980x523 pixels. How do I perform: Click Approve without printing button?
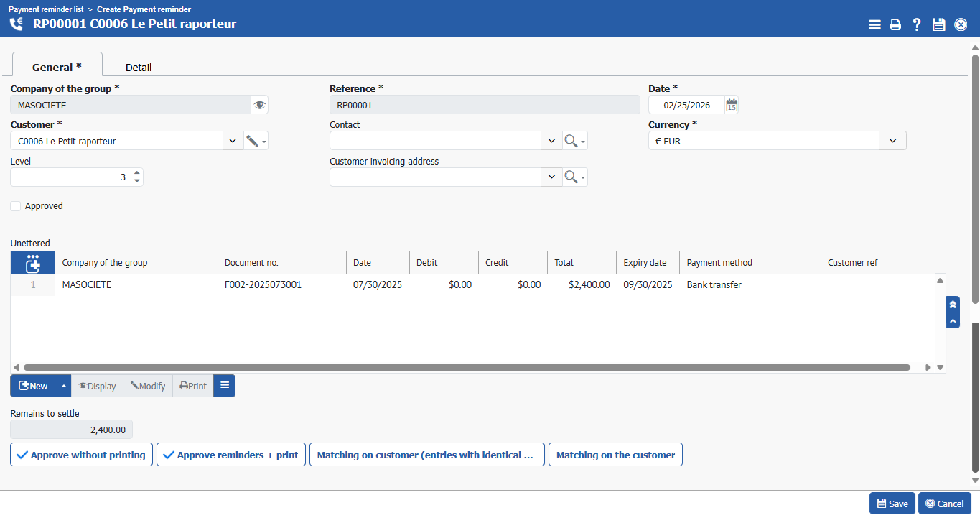point(81,455)
